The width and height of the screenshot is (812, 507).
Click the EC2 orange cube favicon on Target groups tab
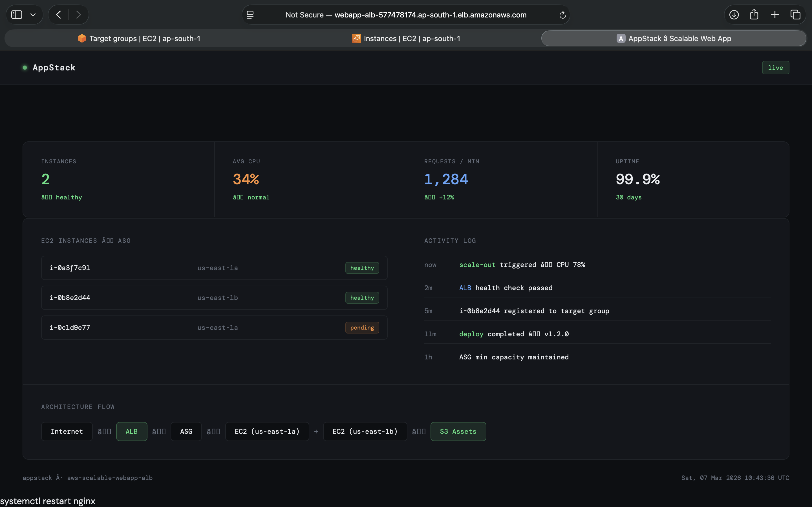point(81,38)
